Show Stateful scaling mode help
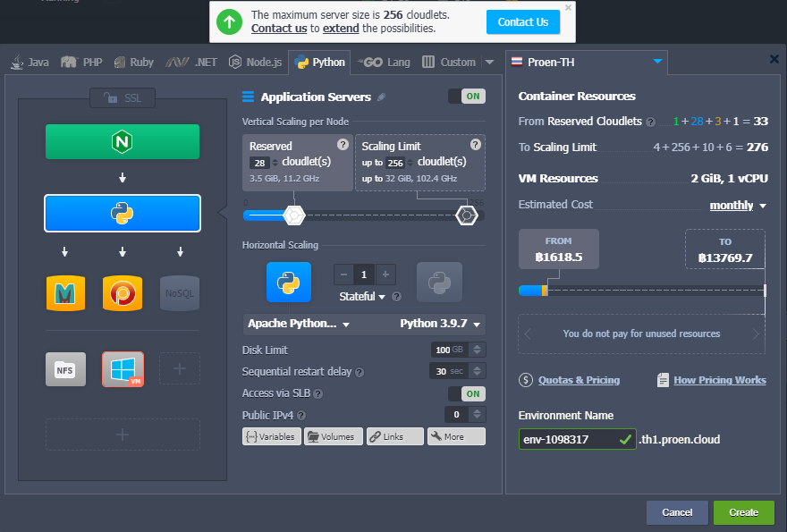This screenshot has height=532, width=787. point(396,297)
